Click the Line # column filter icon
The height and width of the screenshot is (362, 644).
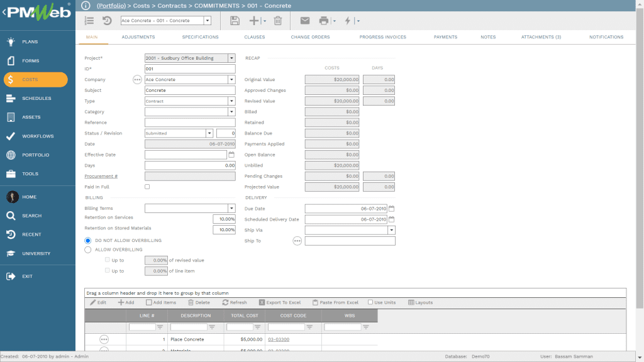pos(160,327)
